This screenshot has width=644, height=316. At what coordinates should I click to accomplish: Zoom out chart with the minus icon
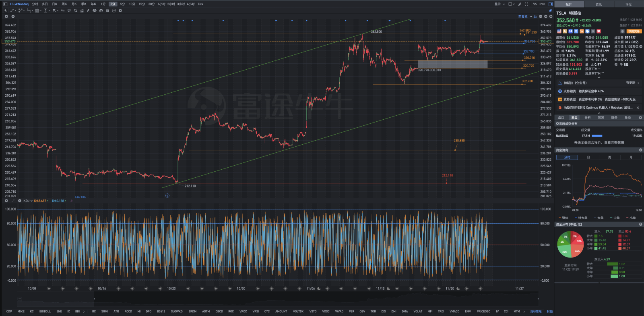pos(546,17)
